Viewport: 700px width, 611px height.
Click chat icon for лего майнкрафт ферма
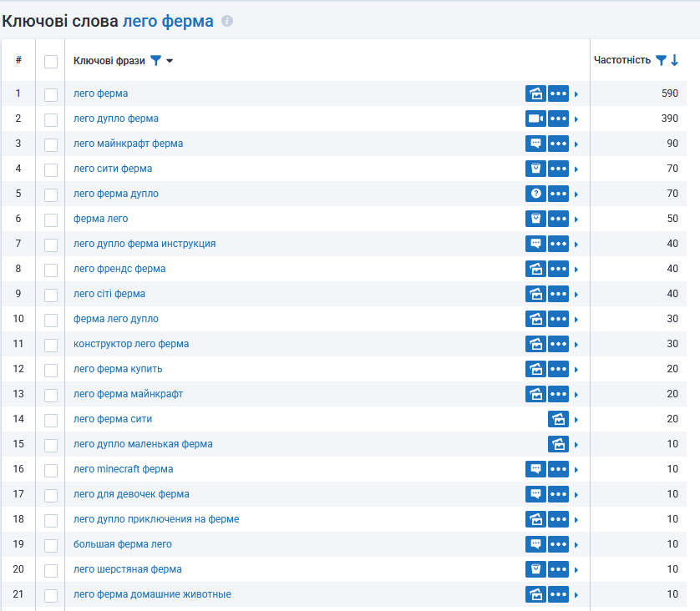pyautogui.click(x=535, y=144)
